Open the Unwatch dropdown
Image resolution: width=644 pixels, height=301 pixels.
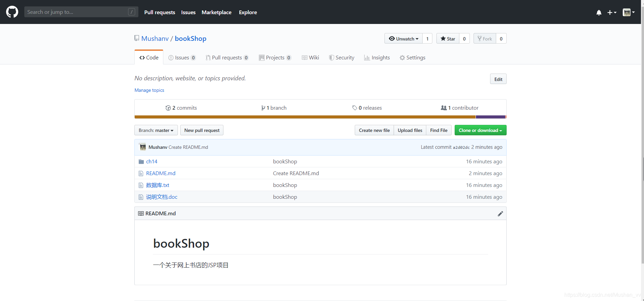403,38
